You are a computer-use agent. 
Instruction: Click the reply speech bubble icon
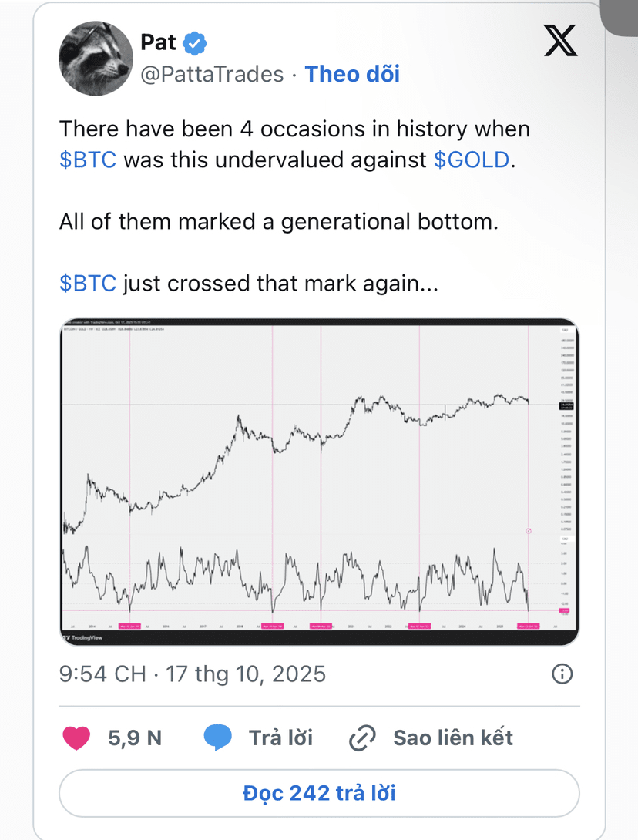(x=218, y=738)
